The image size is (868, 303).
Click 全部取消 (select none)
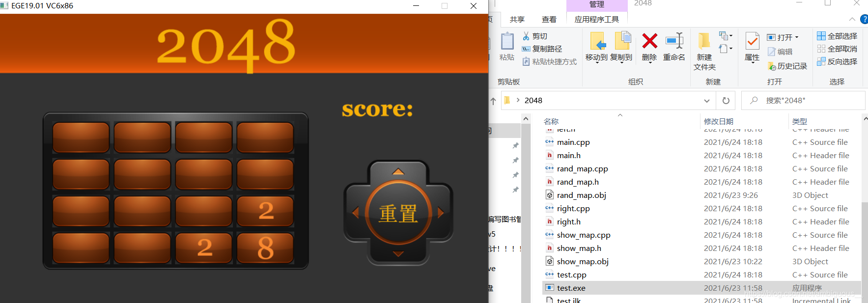[837, 49]
